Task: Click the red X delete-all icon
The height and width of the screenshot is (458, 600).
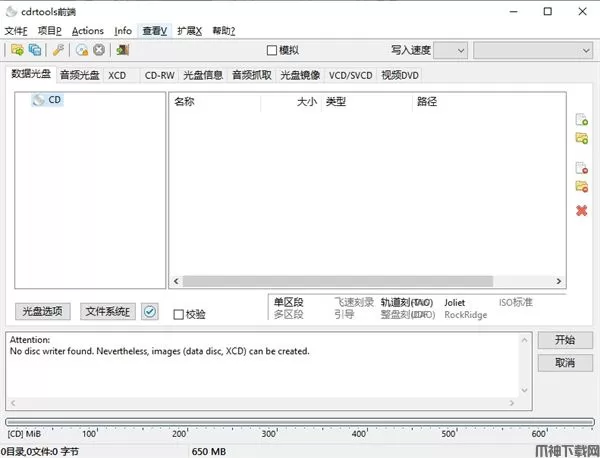Action: pyautogui.click(x=582, y=210)
